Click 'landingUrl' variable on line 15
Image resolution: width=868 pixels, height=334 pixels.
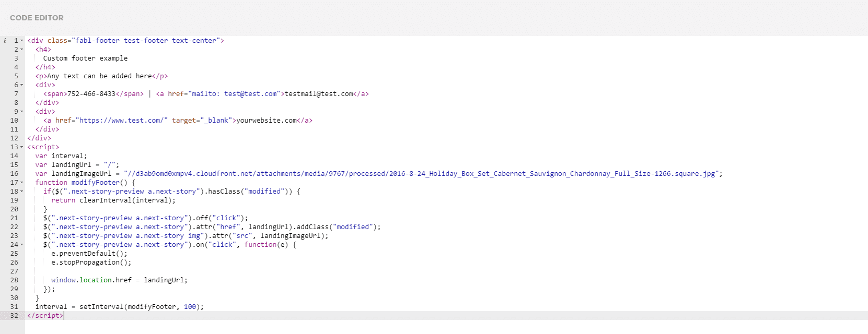click(x=71, y=165)
